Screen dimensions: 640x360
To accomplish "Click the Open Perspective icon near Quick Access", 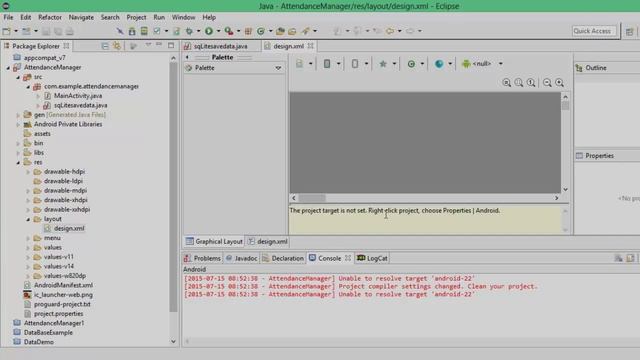I will tap(629, 31).
